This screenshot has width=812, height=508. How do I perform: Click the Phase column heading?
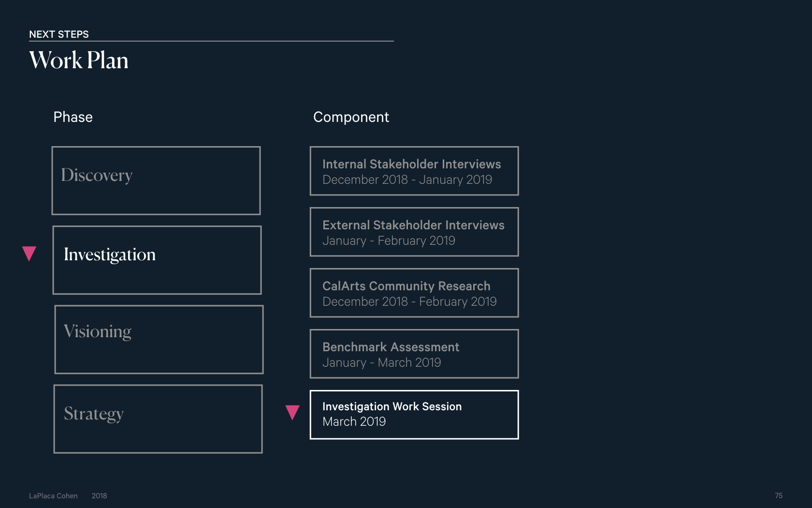(73, 117)
